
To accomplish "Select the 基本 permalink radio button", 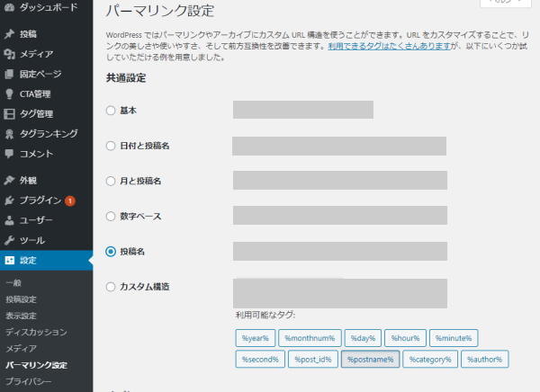I will (x=111, y=111).
